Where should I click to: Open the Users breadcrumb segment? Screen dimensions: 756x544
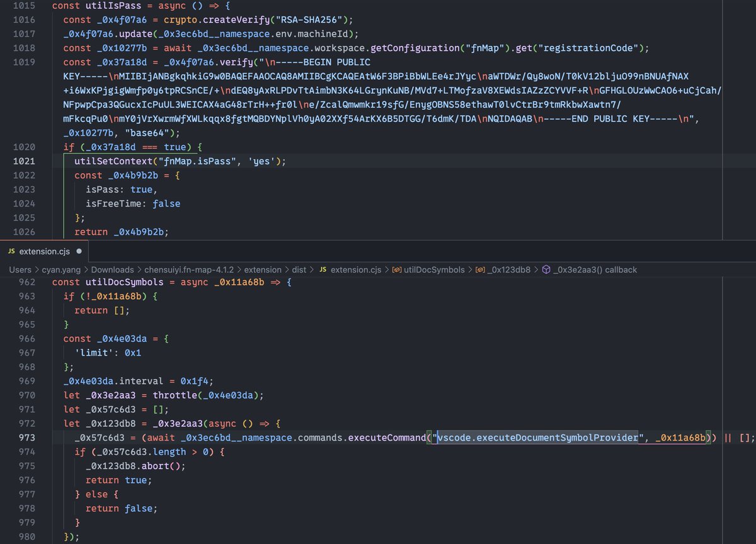point(20,269)
